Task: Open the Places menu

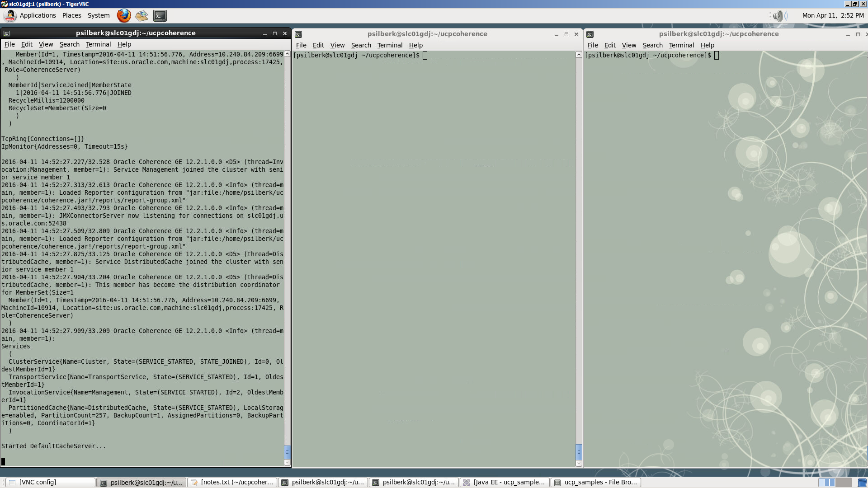Action: (x=71, y=15)
